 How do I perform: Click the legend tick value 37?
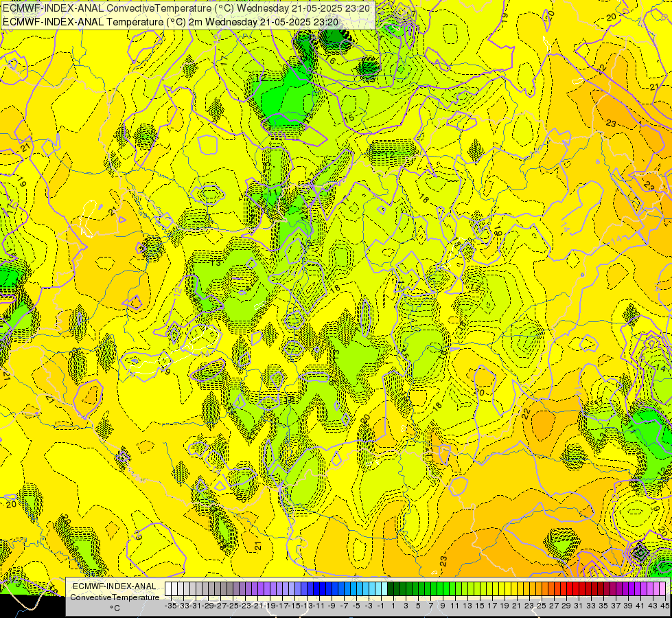click(616, 606)
